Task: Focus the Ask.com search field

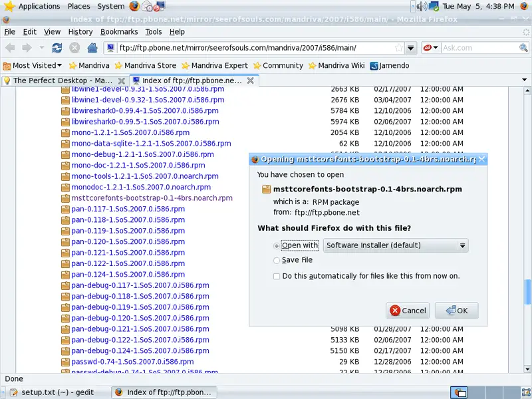Action: (x=479, y=48)
